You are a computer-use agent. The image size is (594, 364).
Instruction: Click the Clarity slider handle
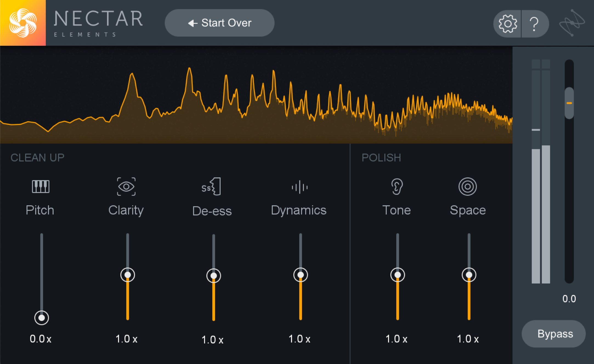(x=128, y=275)
